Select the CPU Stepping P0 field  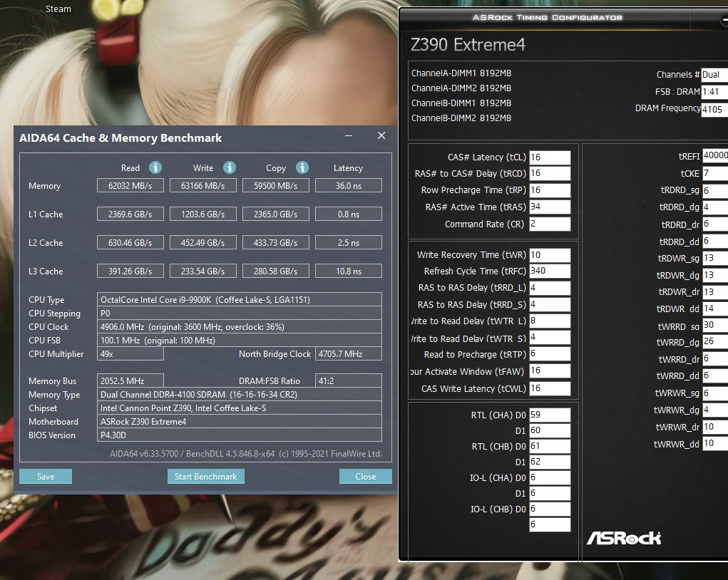pos(240,314)
